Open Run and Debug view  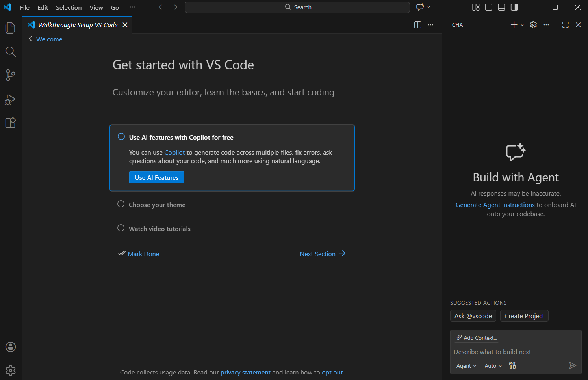(x=10, y=99)
